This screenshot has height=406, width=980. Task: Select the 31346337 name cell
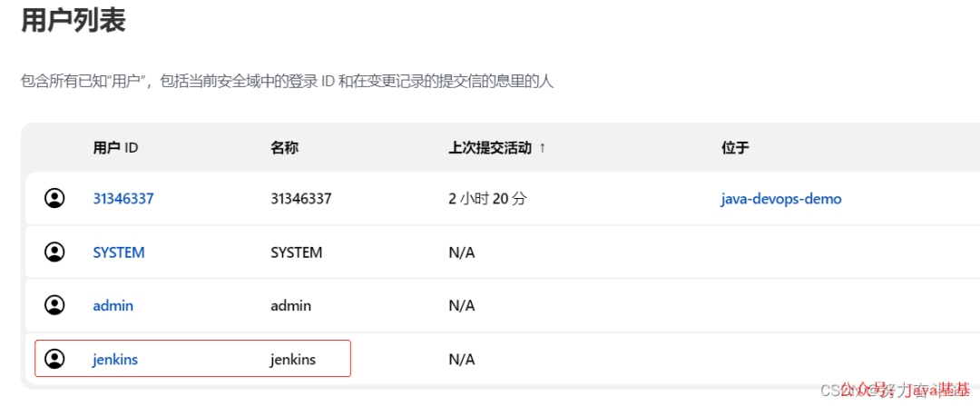pos(301,199)
